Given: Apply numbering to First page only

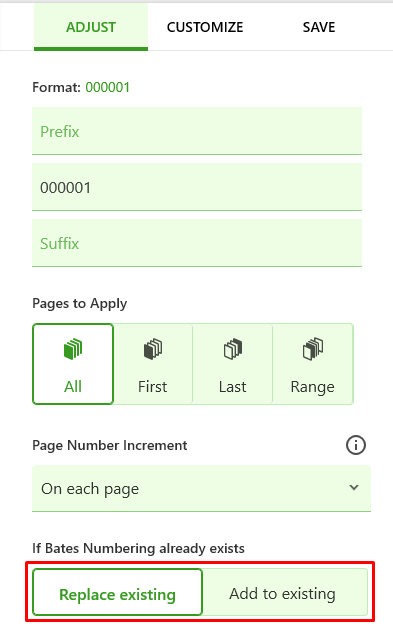Looking at the screenshot, I should [x=153, y=364].
